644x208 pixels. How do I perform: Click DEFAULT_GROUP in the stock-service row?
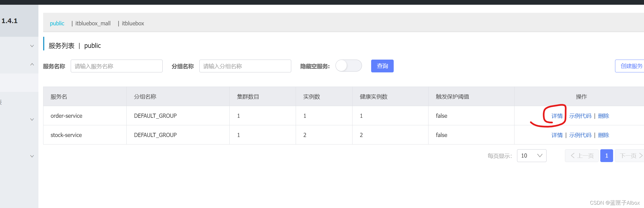(x=155, y=135)
